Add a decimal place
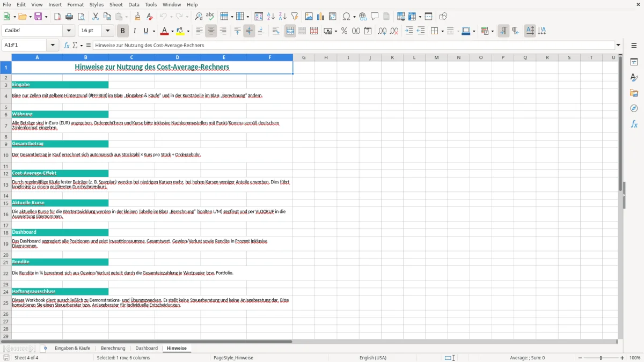This screenshot has height=362, width=644. [x=382, y=31]
